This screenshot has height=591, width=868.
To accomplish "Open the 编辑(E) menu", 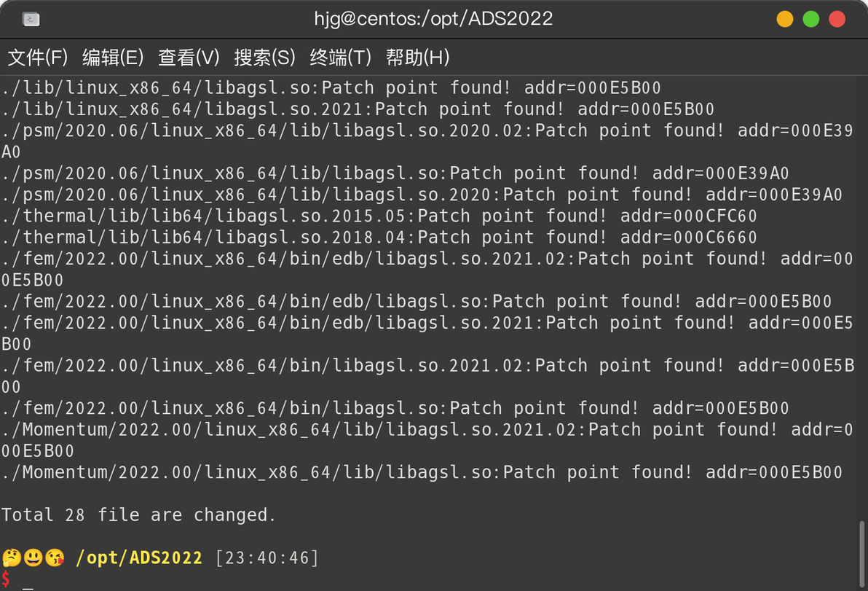I will 113,57.
